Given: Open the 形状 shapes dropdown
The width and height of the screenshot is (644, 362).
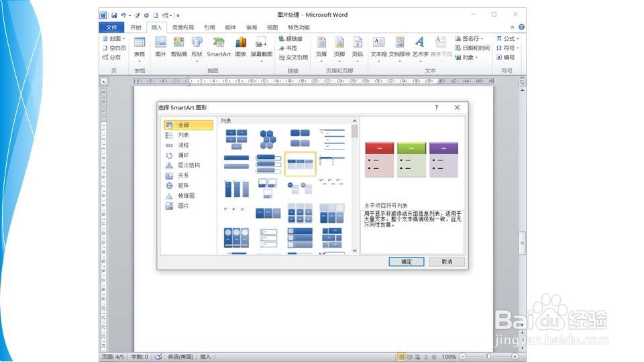Looking at the screenshot, I should pos(197,49).
